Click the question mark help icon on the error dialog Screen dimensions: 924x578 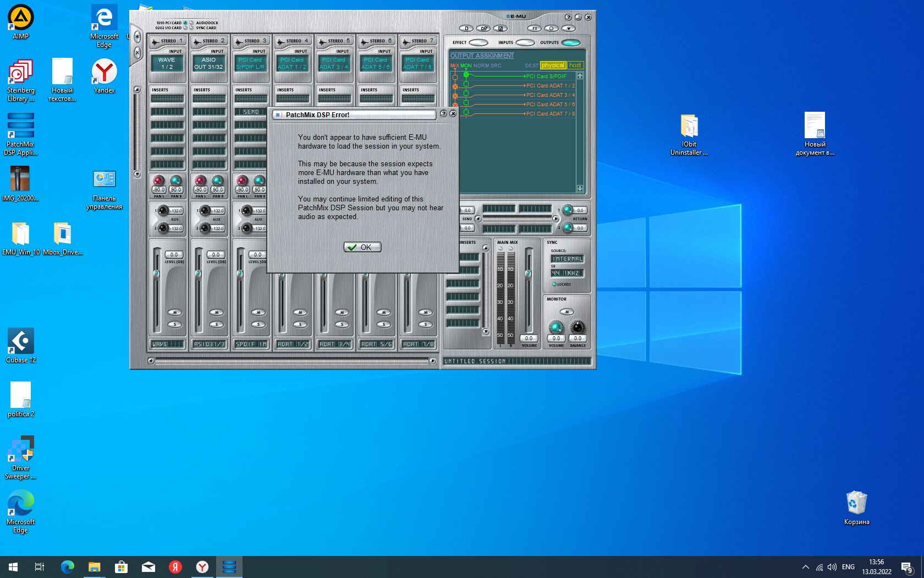coord(443,114)
